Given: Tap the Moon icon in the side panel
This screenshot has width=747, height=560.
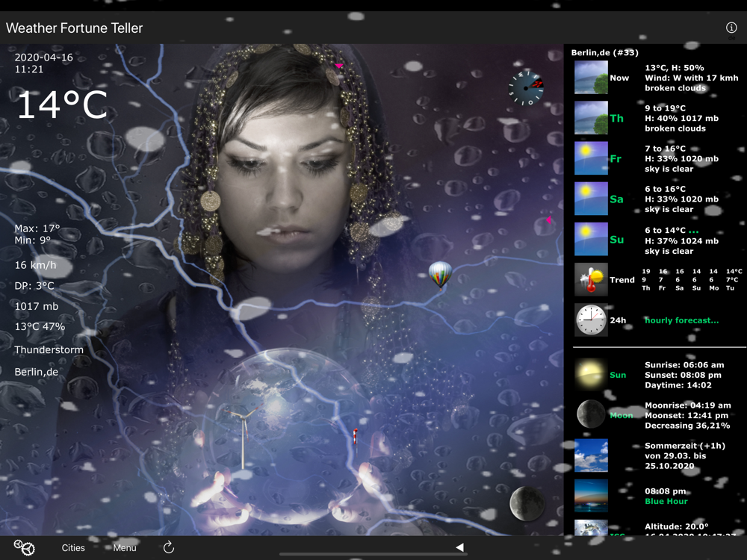Looking at the screenshot, I should click(591, 414).
